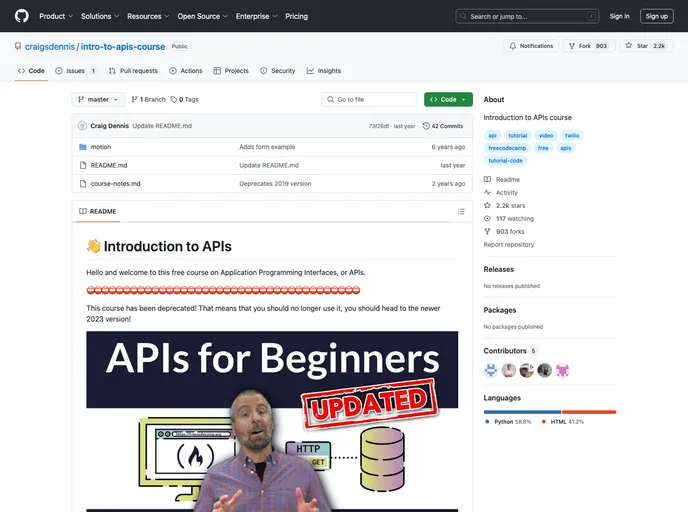Click the Notifications bell button
This screenshot has width=688, height=512.
(x=531, y=46)
